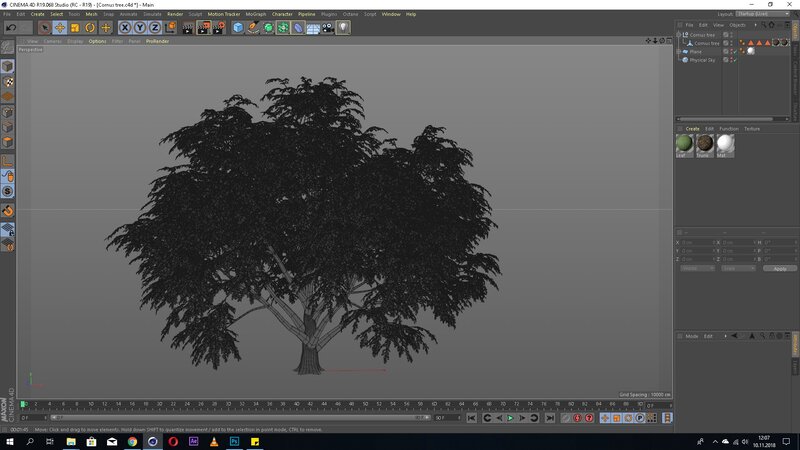Add a Light object from toolbar
Screen dimensions: 800x450
pos(343,28)
